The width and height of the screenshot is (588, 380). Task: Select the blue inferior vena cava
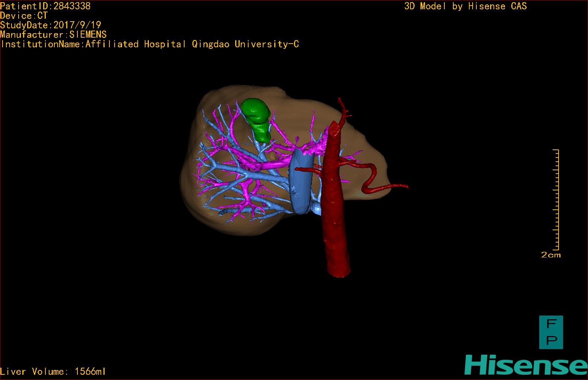coord(300,181)
